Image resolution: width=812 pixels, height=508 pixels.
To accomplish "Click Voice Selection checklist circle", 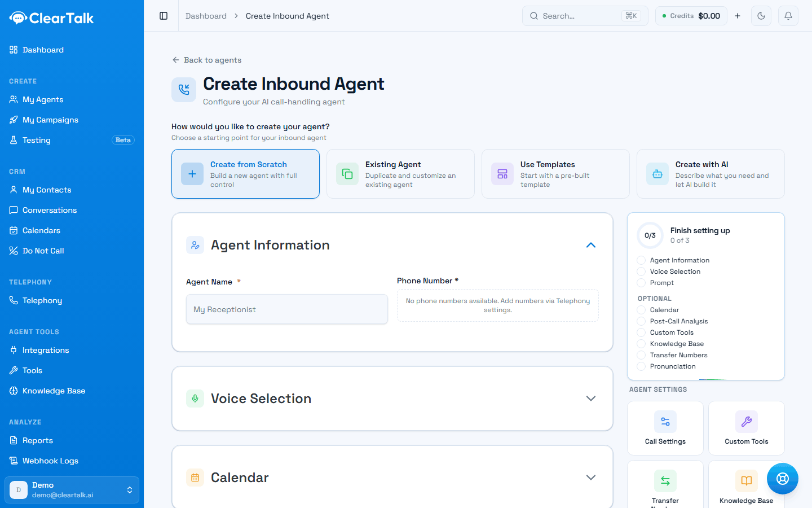I will click(x=641, y=271).
